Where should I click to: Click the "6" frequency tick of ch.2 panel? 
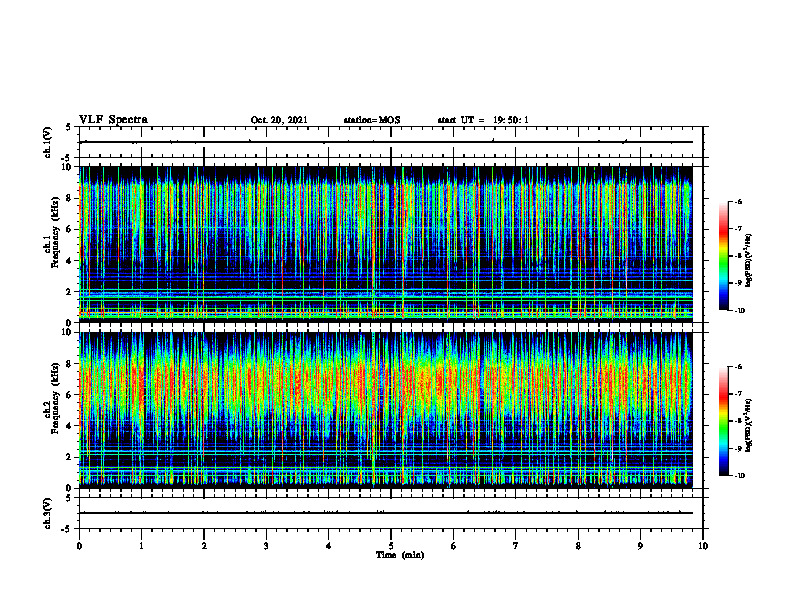[70, 395]
